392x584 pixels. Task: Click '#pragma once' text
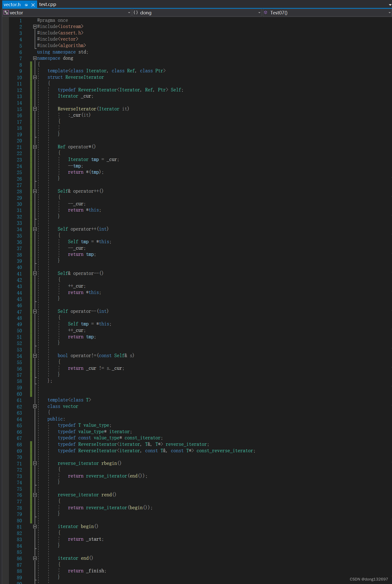(52, 20)
